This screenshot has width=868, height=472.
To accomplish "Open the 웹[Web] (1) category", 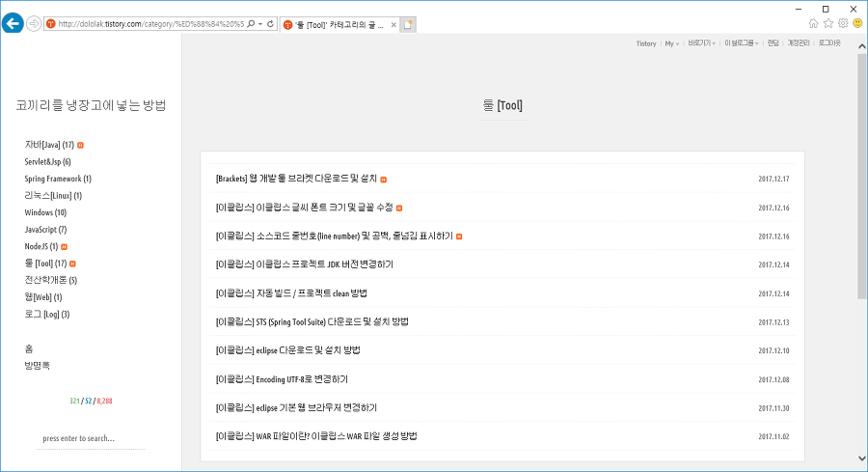I will point(43,297).
